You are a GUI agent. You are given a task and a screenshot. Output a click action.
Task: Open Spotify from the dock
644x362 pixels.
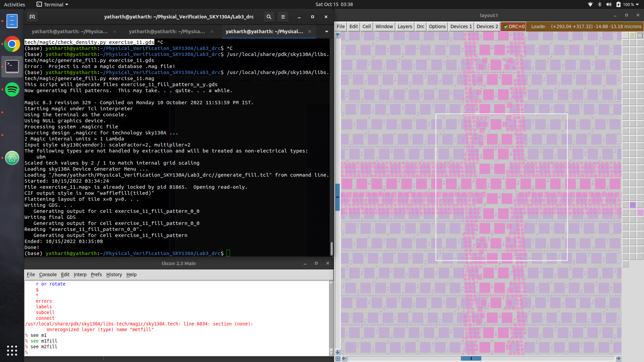12,89
